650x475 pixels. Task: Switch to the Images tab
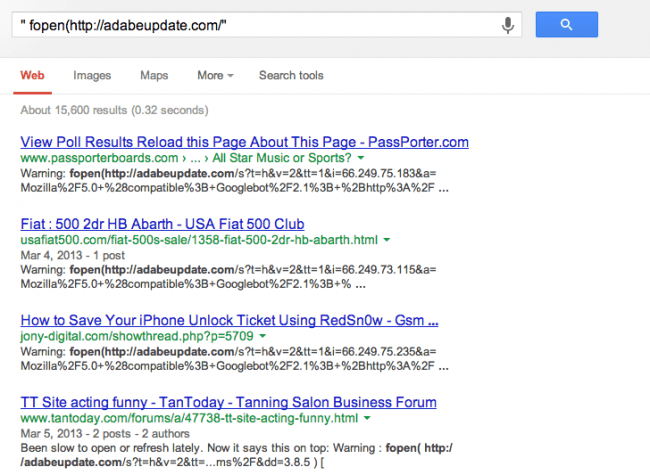pyautogui.click(x=92, y=75)
